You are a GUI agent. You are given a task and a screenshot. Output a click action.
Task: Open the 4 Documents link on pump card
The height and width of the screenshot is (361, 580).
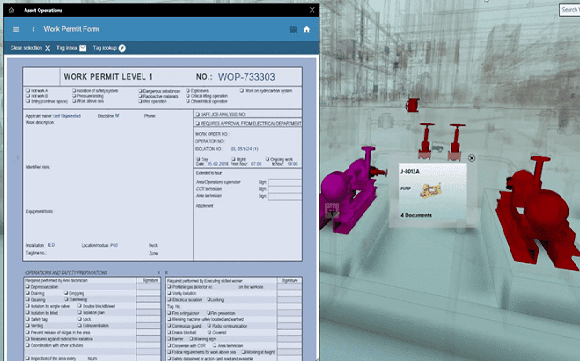(416, 215)
